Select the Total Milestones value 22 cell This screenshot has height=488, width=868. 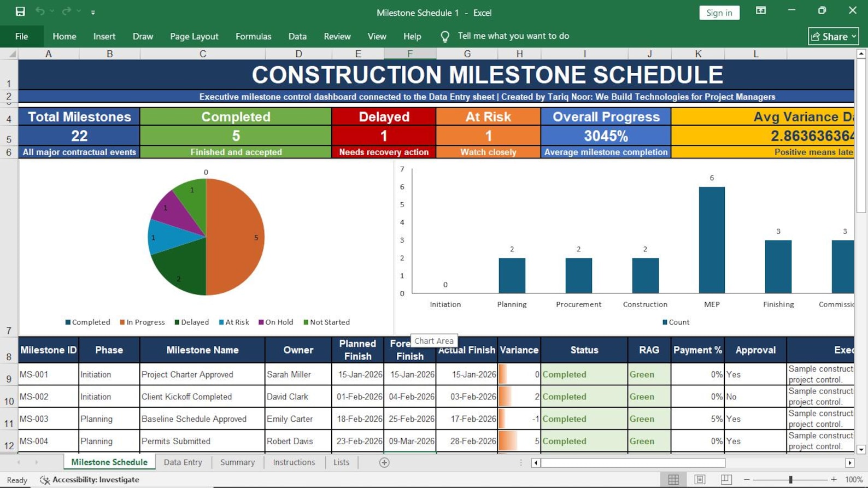tap(79, 136)
